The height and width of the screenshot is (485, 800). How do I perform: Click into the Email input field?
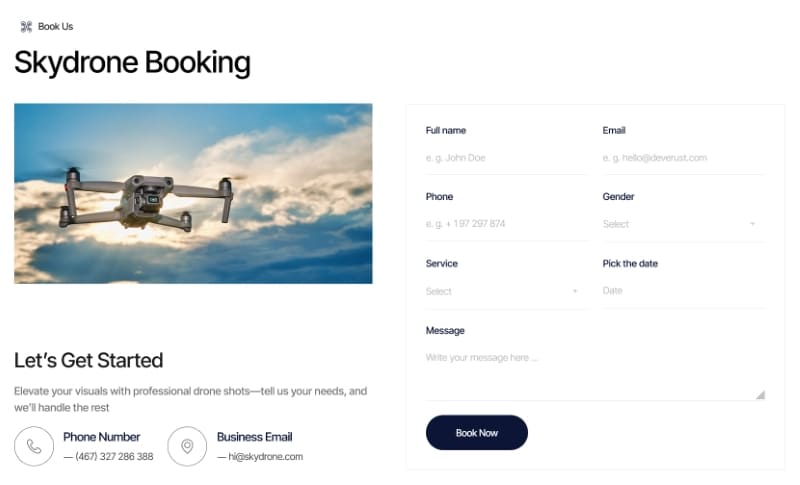pos(683,158)
